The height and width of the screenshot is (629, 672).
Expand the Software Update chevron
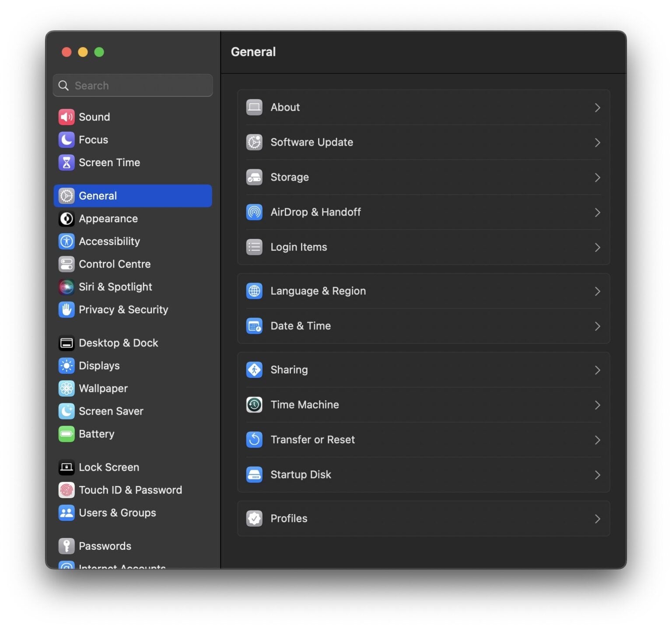598,143
